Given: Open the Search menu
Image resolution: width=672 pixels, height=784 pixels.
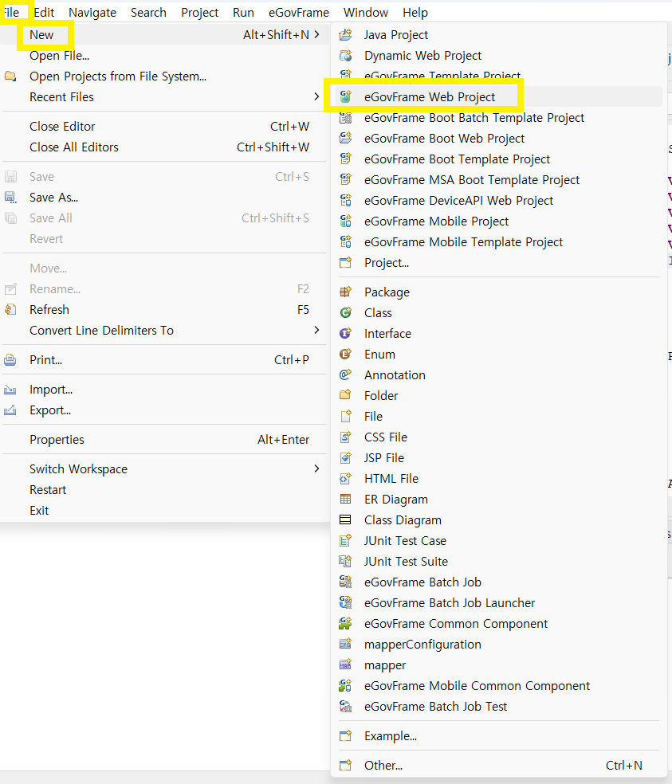Looking at the screenshot, I should (x=148, y=13).
